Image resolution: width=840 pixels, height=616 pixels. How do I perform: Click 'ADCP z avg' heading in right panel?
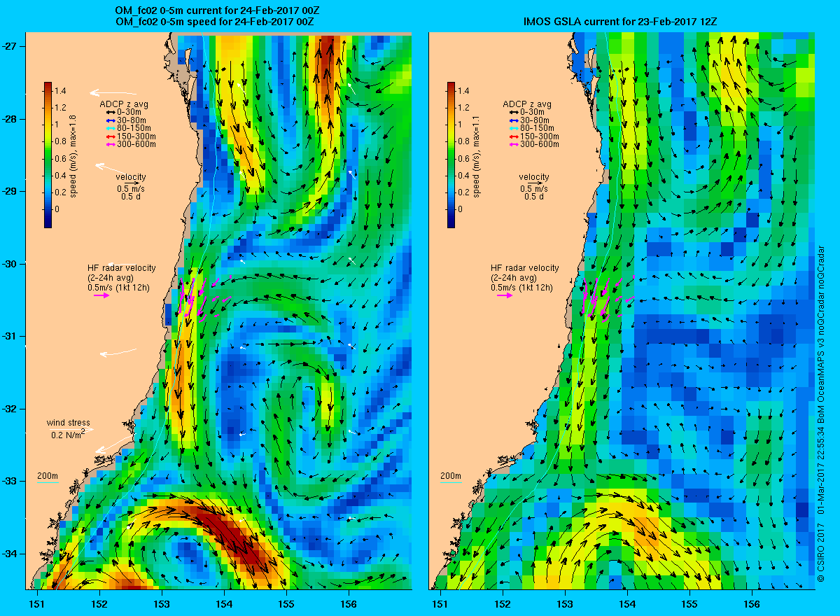tap(527, 104)
